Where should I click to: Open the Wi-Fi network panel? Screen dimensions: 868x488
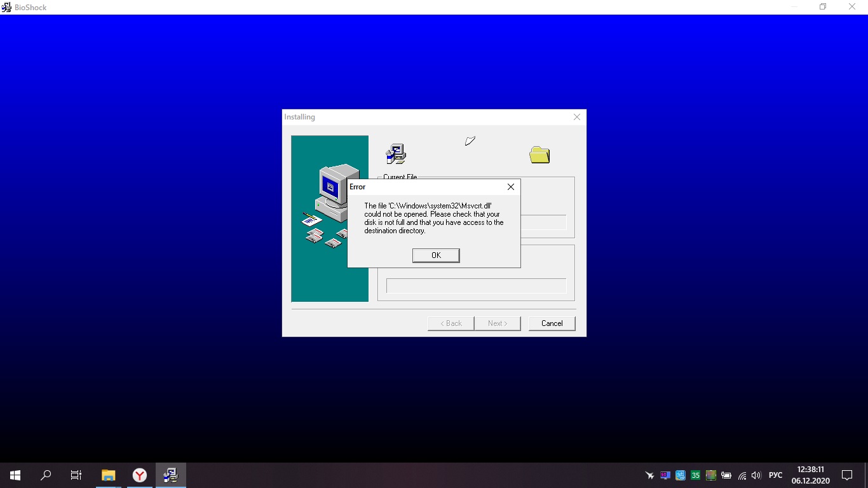coord(742,475)
